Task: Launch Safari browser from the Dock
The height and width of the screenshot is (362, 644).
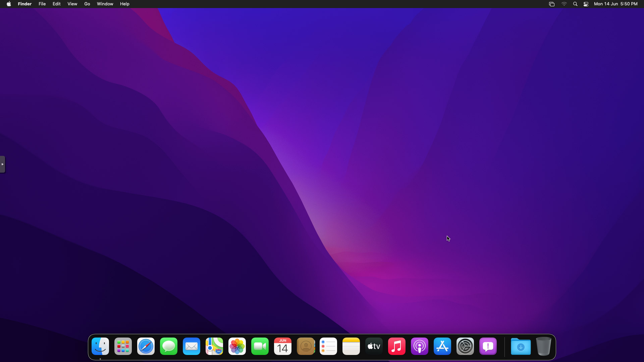Action: click(x=146, y=346)
